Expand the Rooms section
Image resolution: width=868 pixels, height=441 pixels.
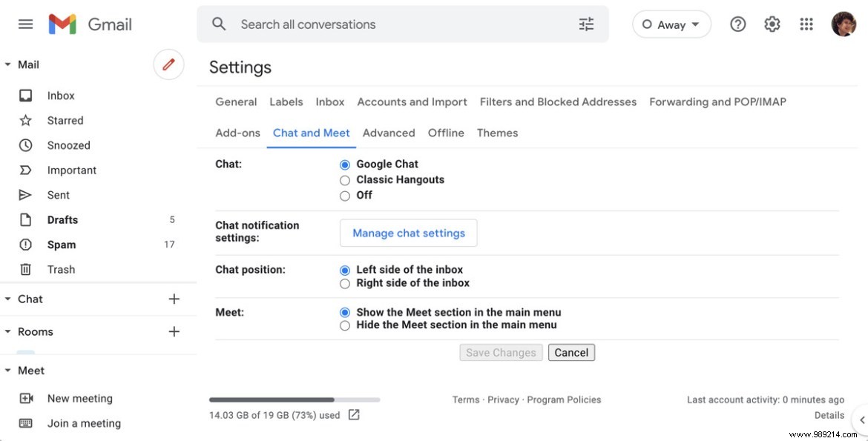tap(7, 331)
